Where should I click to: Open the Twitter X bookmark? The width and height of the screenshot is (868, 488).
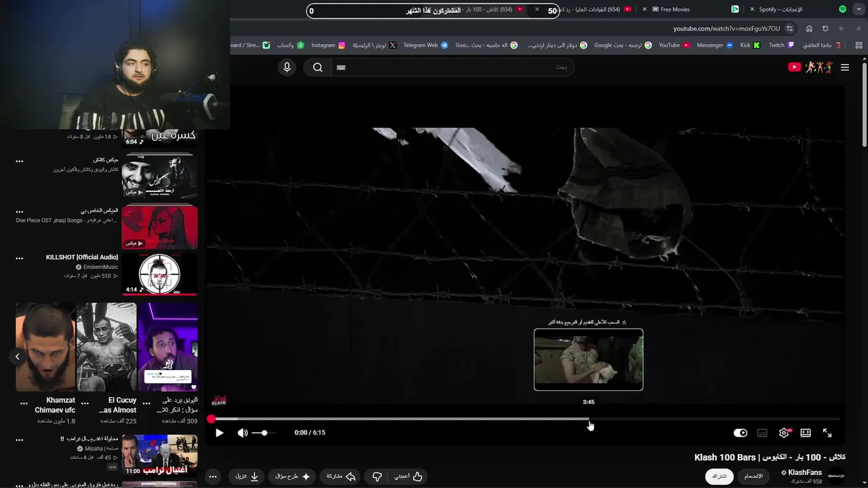(x=374, y=45)
